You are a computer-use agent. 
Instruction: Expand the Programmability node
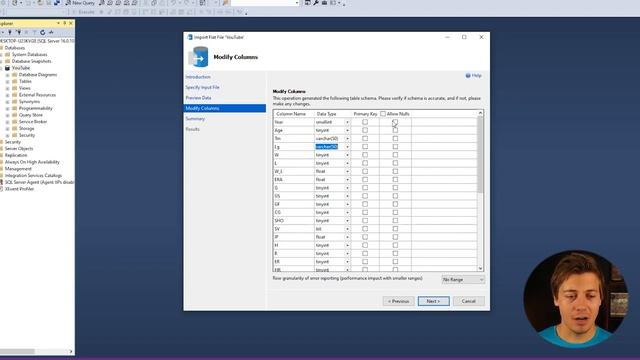[x=7, y=108]
